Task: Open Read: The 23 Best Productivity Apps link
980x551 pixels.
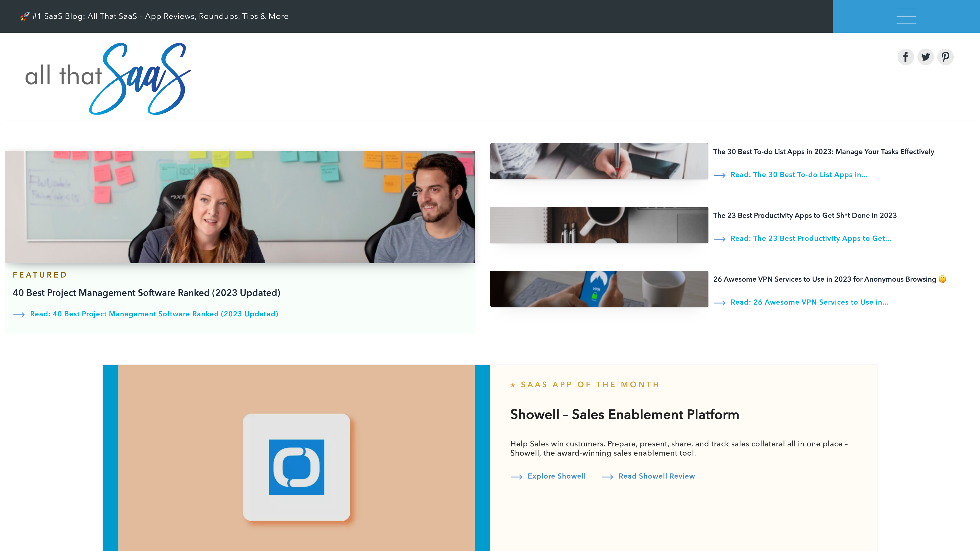Action: (x=811, y=239)
